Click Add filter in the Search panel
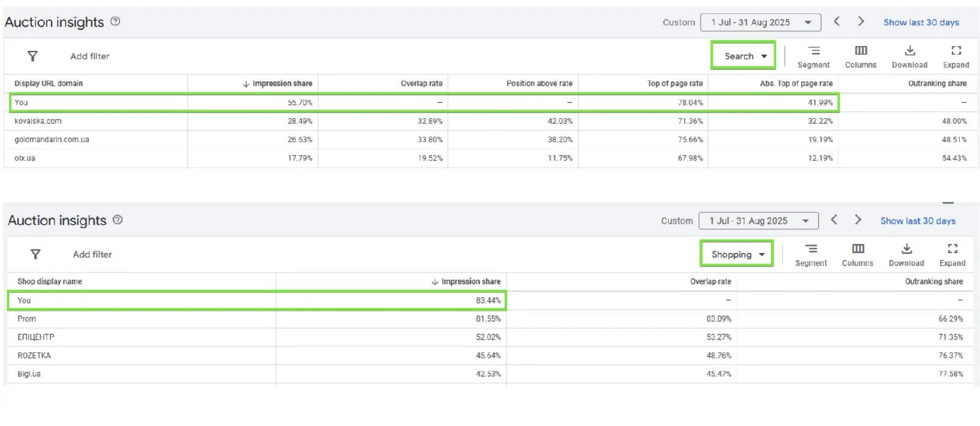Image resolution: width=980 pixels, height=426 pixels. 90,56
